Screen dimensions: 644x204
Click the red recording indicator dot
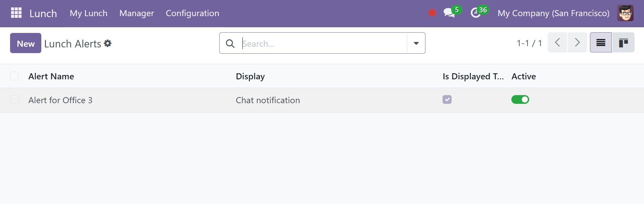pos(432,13)
